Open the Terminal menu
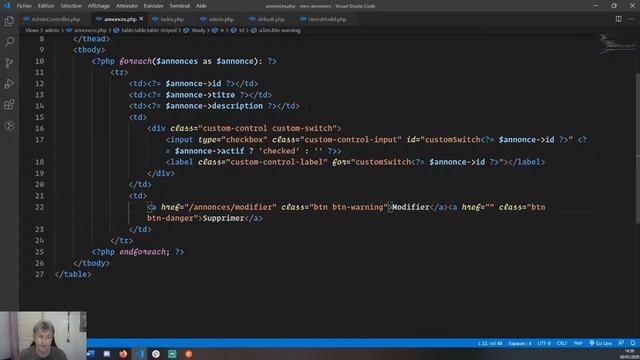The image size is (640, 360). [x=180, y=6]
